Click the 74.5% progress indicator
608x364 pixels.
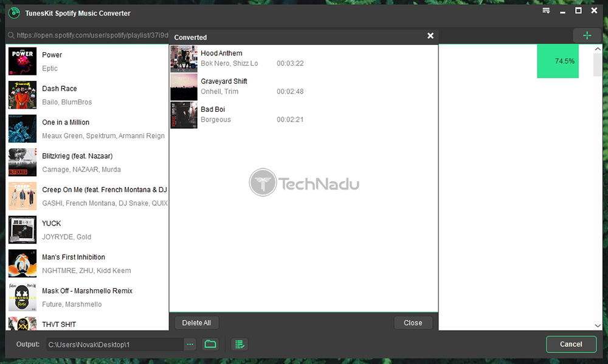pyautogui.click(x=558, y=61)
